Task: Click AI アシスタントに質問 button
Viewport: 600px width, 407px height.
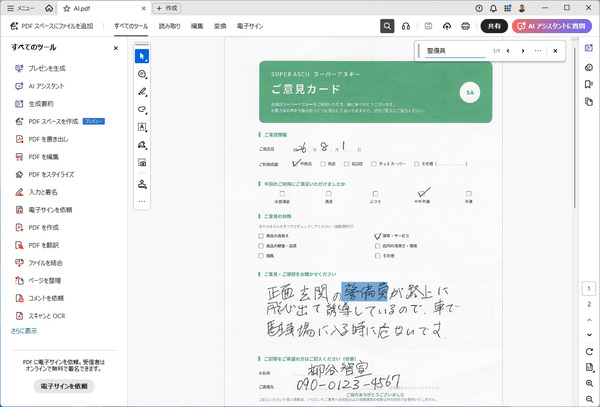Action: pyautogui.click(x=552, y=26)
